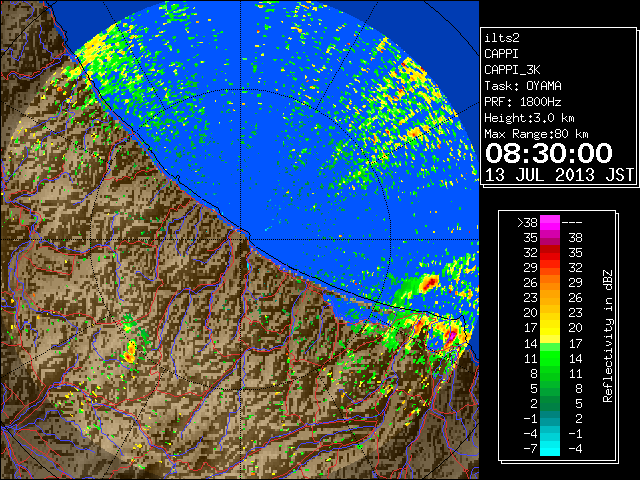Click the Reflectivity in dBZ axis label
The width and height of the screenshot is (640, 480).
point(607,336)
